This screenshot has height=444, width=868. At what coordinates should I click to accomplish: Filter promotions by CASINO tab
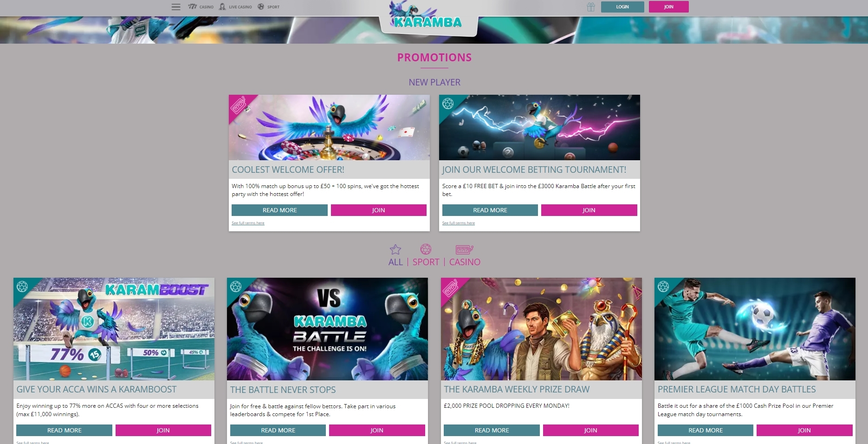[465, 262]
